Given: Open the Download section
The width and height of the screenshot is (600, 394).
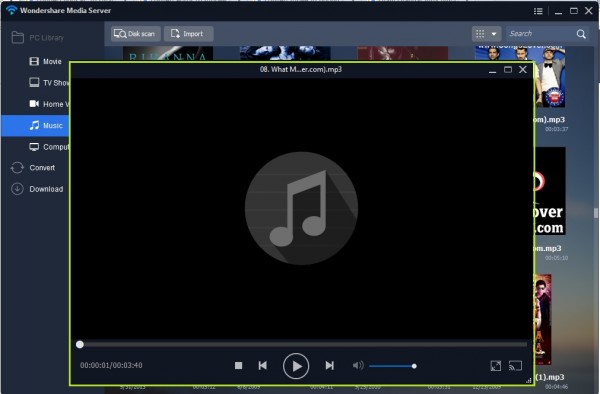Looking at the screenshot, I should 37,189.
